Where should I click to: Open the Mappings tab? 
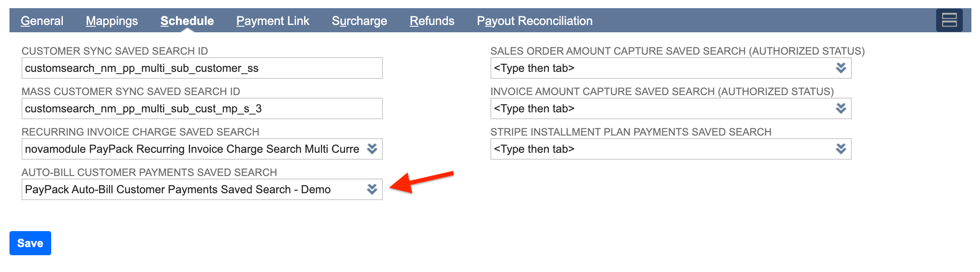pos(112,20)
